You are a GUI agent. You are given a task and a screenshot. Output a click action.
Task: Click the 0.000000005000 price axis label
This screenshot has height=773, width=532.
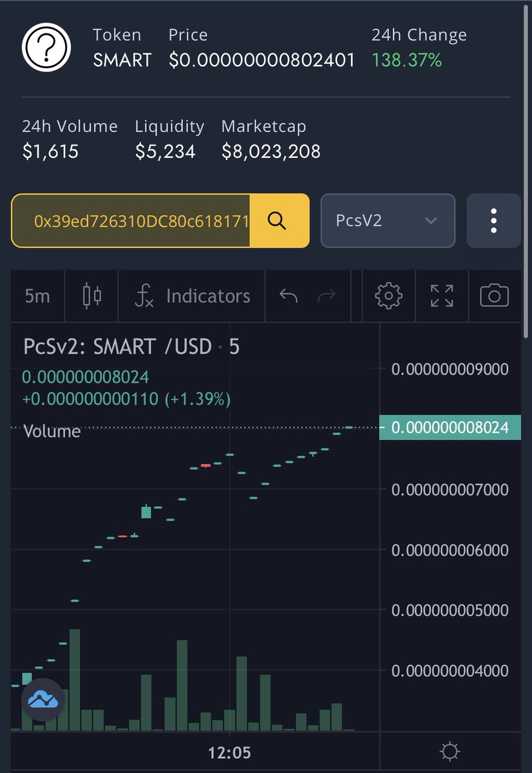click(x=450, y=610)
